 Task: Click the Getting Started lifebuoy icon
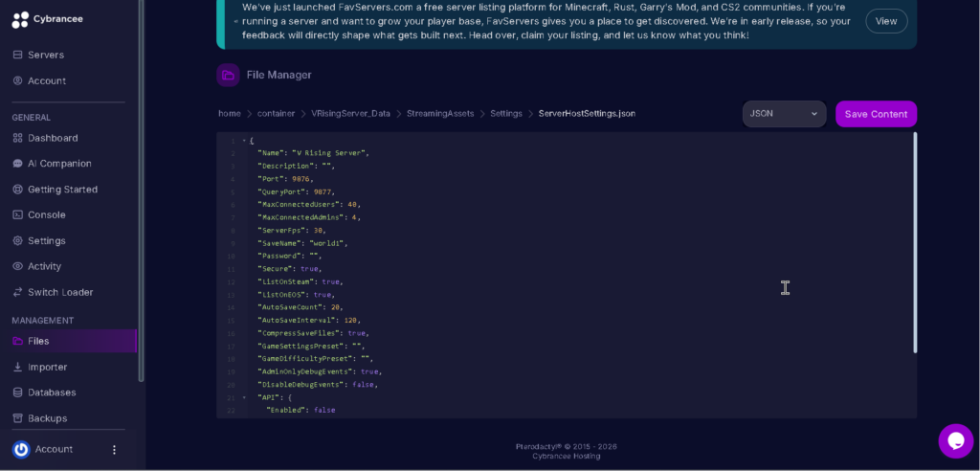[17, 189]
